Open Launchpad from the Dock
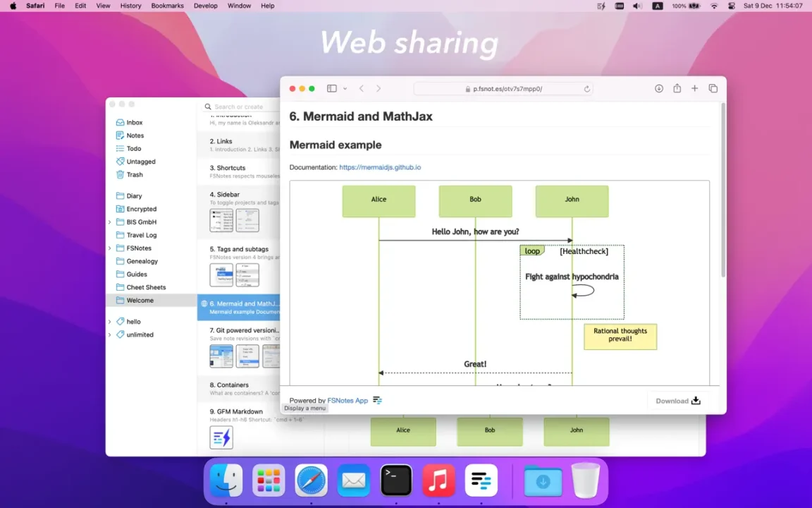Screen dimensions: 812x508 tap(269, 480)
